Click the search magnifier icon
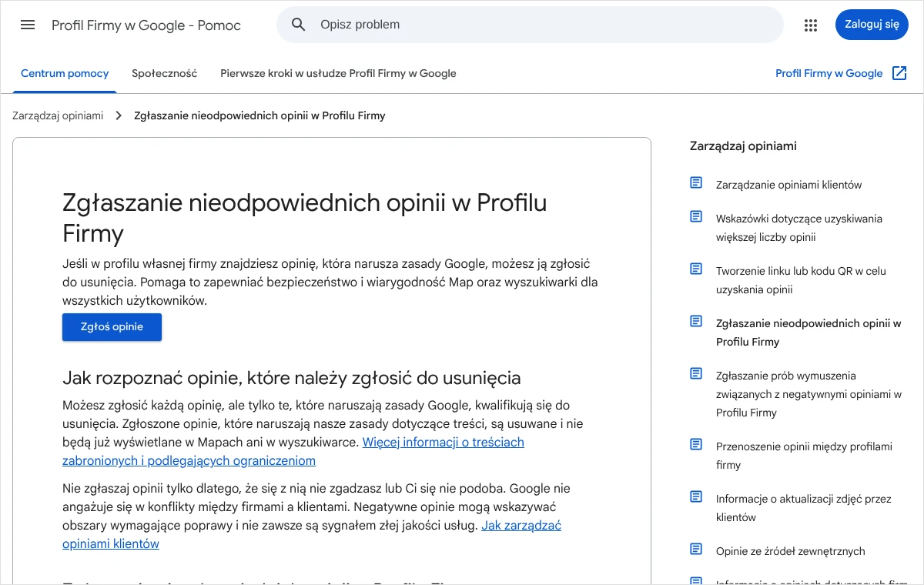924x585 pixels. [x=299, y=25]
